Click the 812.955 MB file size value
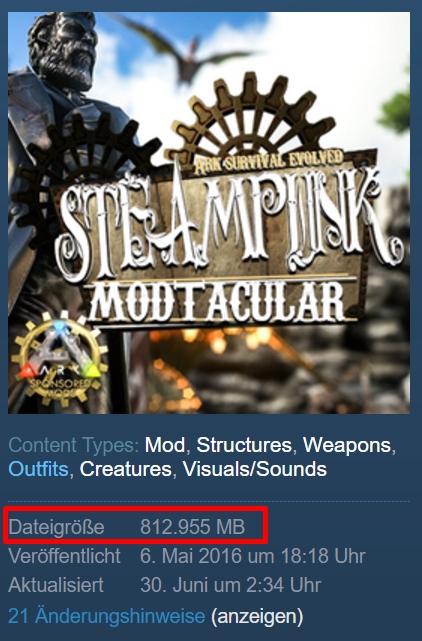Viewport: 422px width, 641px height. [x=192, y=527]
